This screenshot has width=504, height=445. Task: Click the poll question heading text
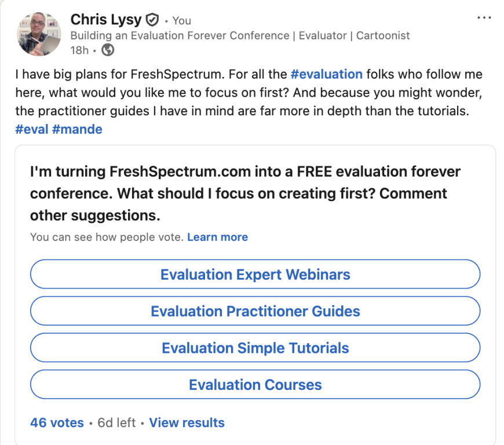[245, 194]
